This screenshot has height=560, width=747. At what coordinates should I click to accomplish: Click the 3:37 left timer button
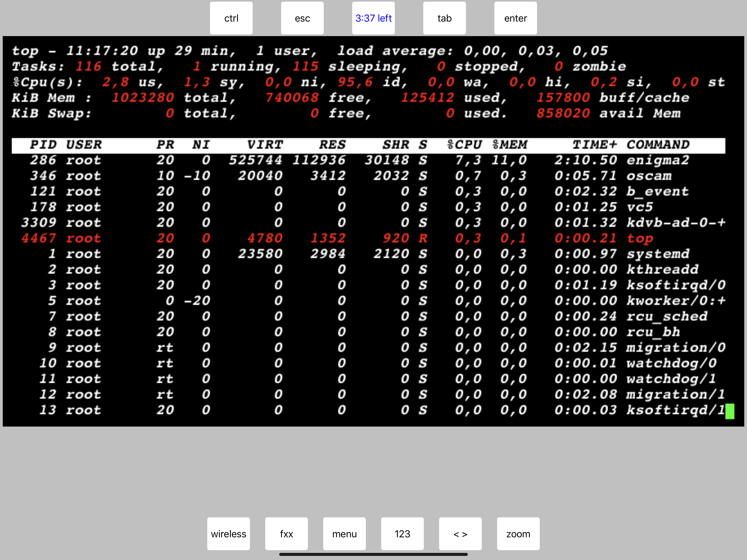click(x=373, y=18)
